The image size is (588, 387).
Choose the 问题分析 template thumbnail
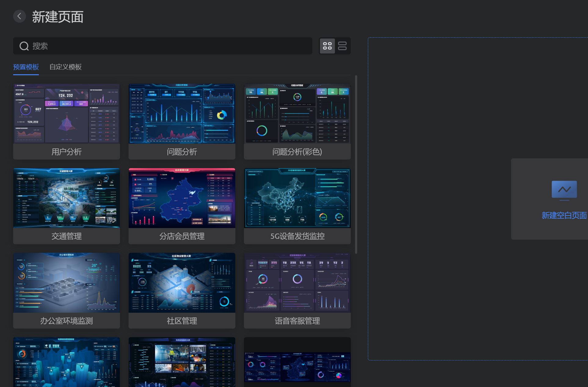182,114
